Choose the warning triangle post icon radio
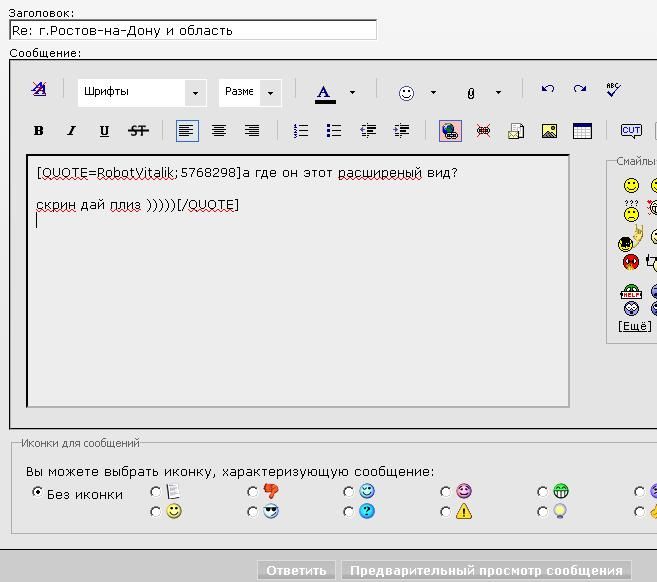 point(445,511)
